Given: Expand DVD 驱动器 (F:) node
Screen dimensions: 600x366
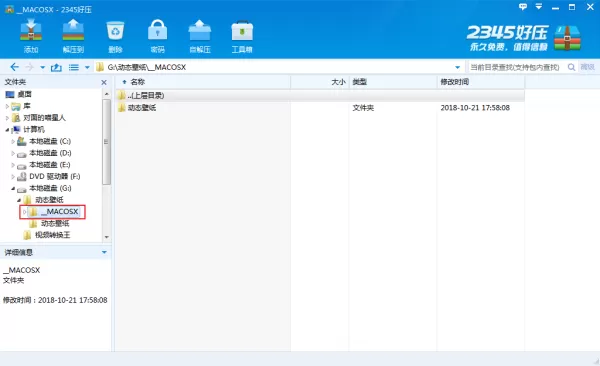Looking at the screenshot, I should (x=13, y=176).
